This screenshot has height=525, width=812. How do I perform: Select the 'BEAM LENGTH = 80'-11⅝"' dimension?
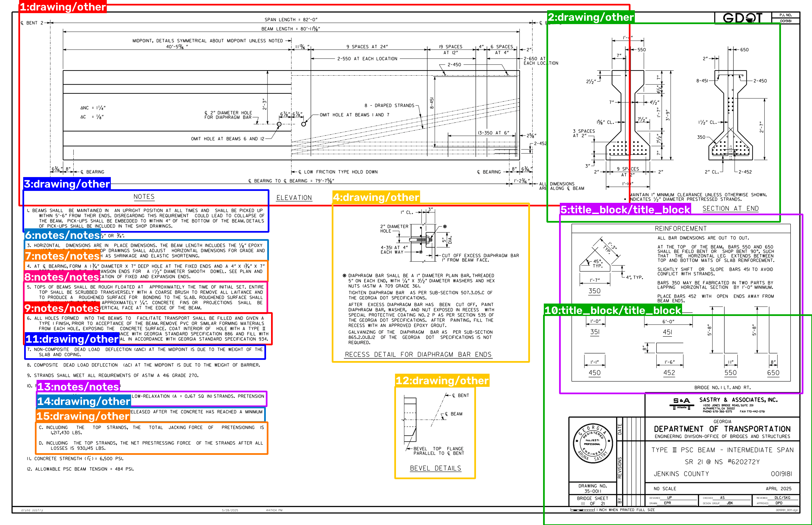(x=291, y=29)
